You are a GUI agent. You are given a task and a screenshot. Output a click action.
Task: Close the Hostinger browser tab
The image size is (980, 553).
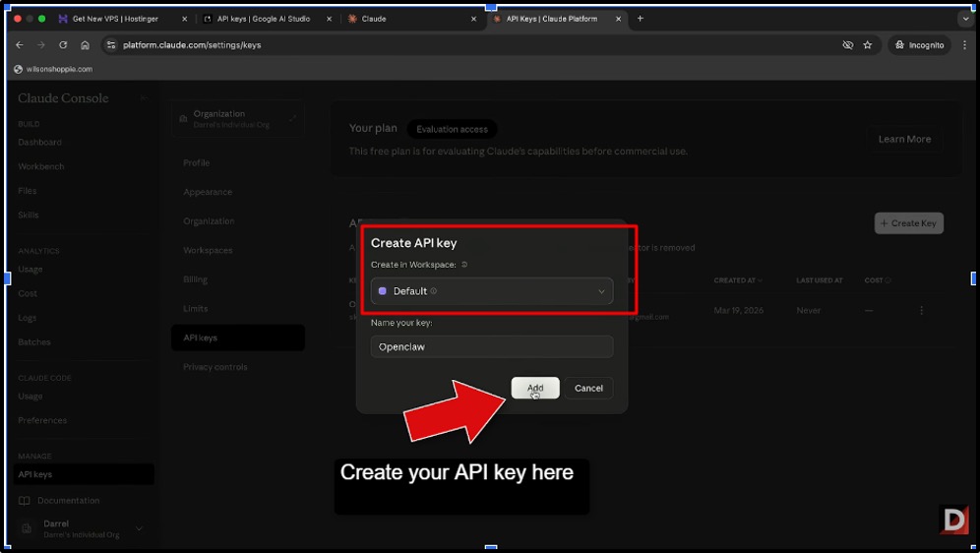tap(184, 19)
